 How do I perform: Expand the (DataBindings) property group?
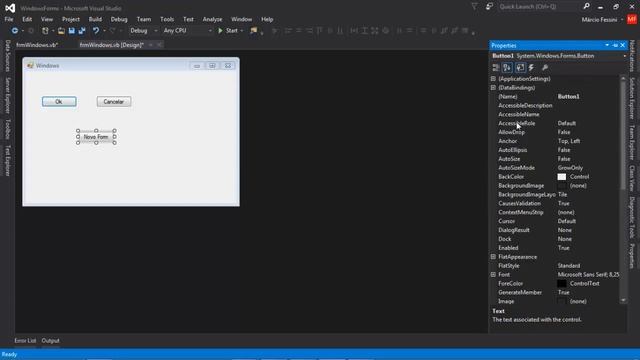click(493, 88)
